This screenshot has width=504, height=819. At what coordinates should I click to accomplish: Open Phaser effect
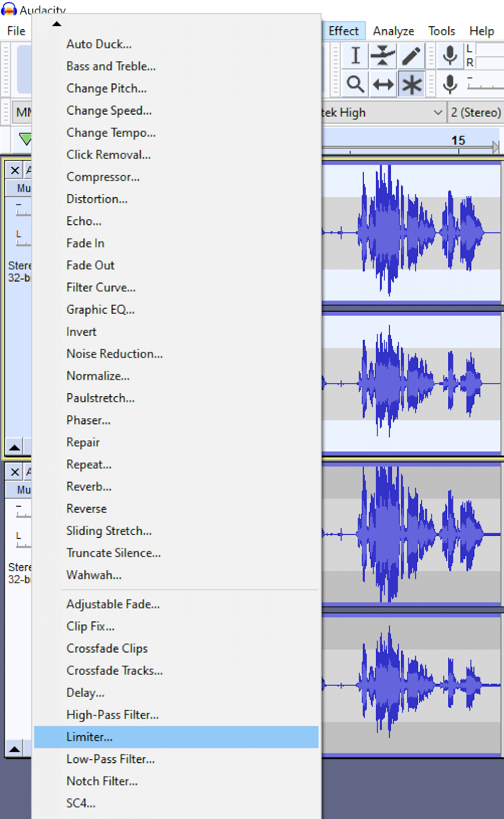coord(177,420)
